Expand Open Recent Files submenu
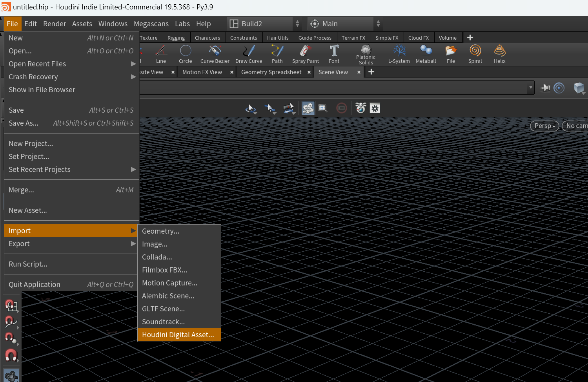588x382 pixels. coord(72,64)
